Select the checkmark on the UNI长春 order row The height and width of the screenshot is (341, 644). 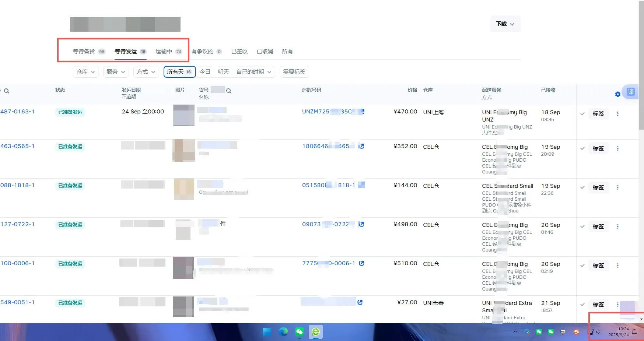pyautogui.click(x=582, y=305)
